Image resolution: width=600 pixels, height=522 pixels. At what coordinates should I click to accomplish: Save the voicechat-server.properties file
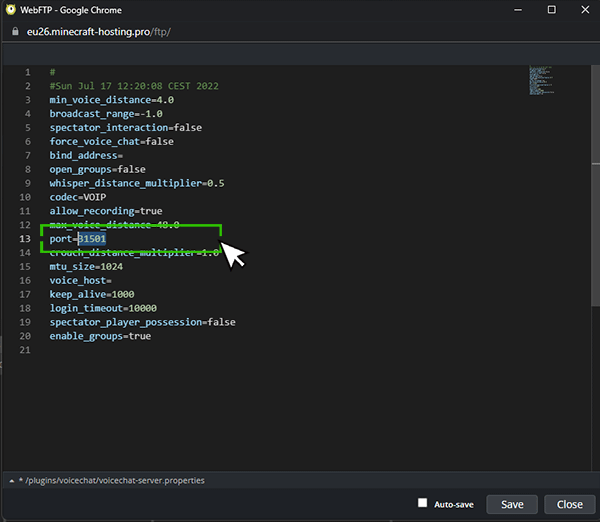coord(512,504)
